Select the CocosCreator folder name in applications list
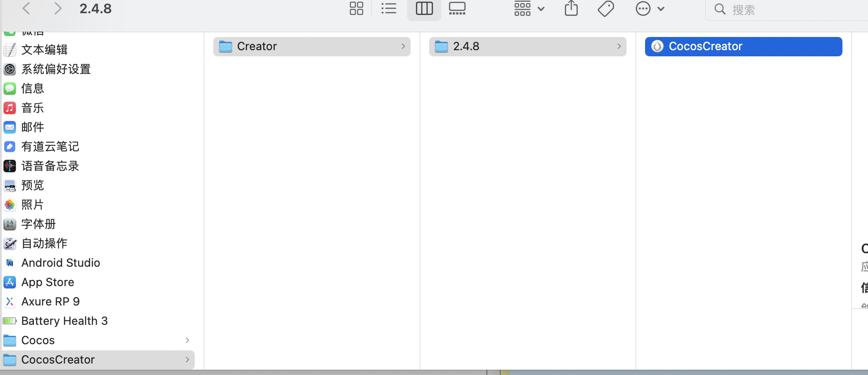The height and width of the screenshot is (375, 868). coord(58,360)
